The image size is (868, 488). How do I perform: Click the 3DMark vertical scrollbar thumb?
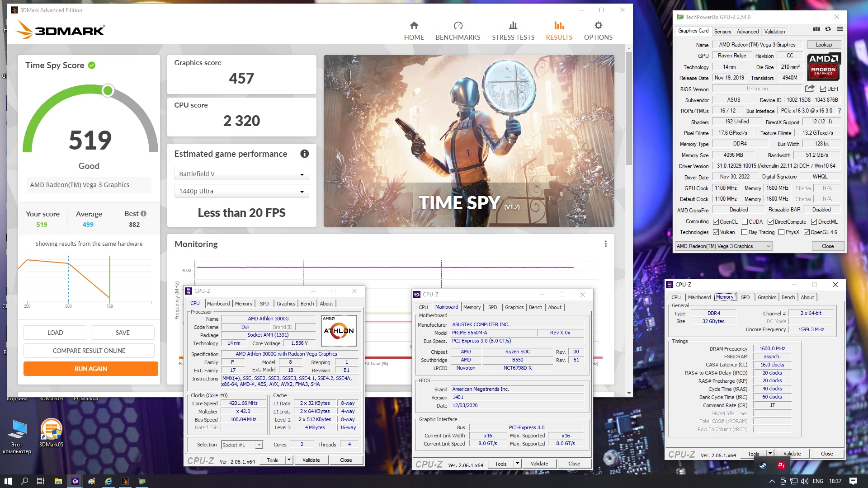(x=629, y=108)
